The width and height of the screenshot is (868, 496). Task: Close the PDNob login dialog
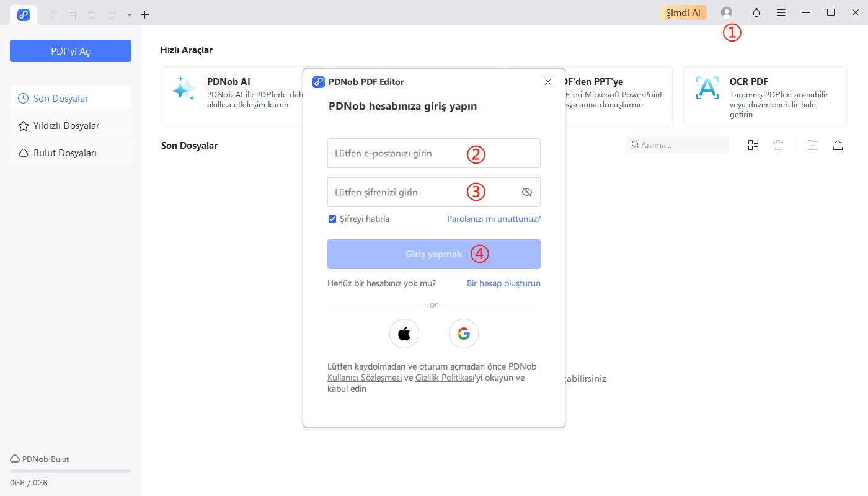(547, 82)
